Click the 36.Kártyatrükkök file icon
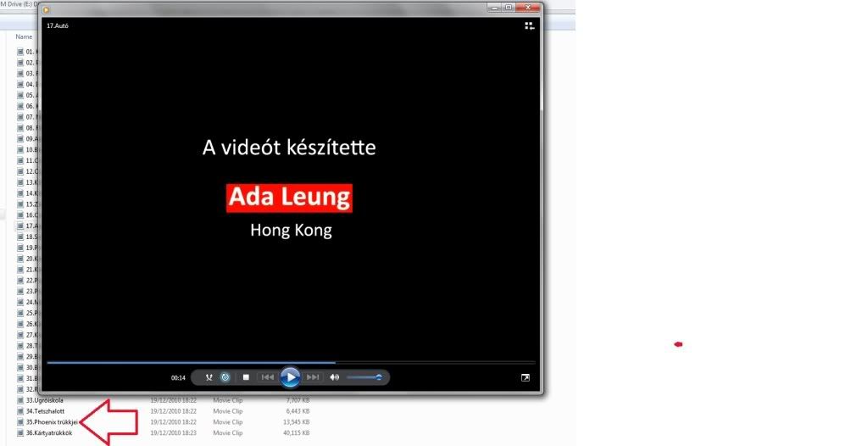Image resolution: width=868 pixels, height=446 pixels. (x=20, y=433)
